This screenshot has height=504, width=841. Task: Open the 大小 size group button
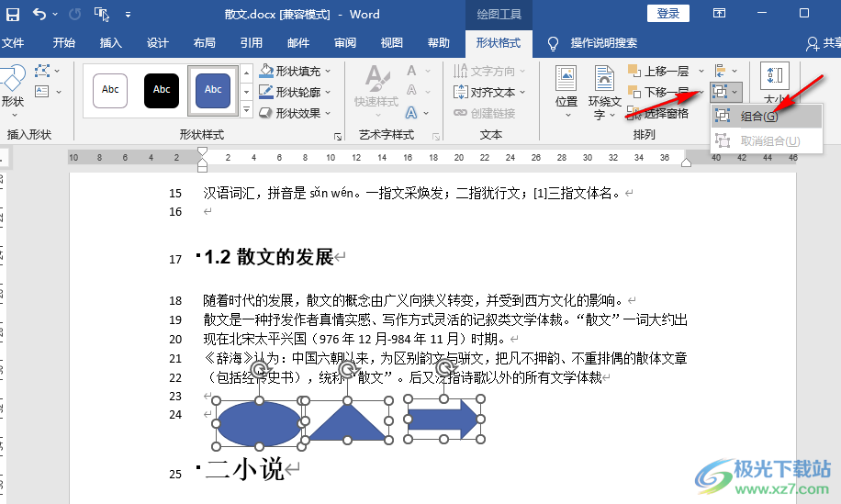click(x=775, y=84)
